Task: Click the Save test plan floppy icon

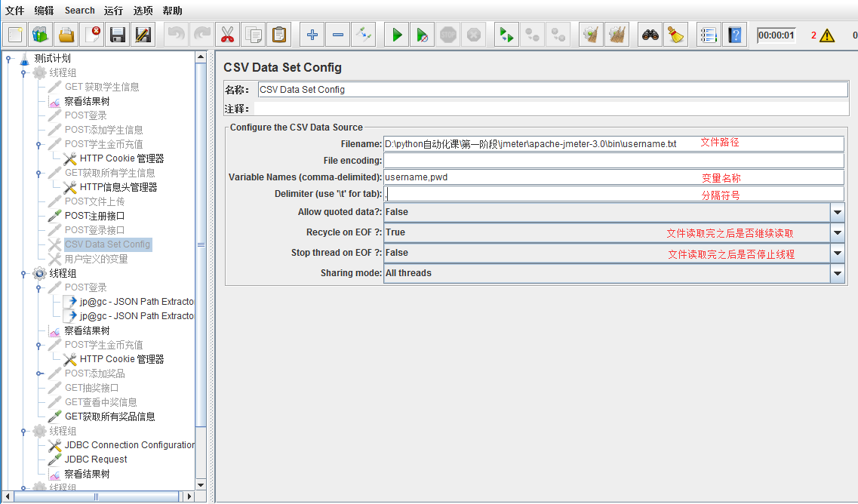Action: (117, 35)
